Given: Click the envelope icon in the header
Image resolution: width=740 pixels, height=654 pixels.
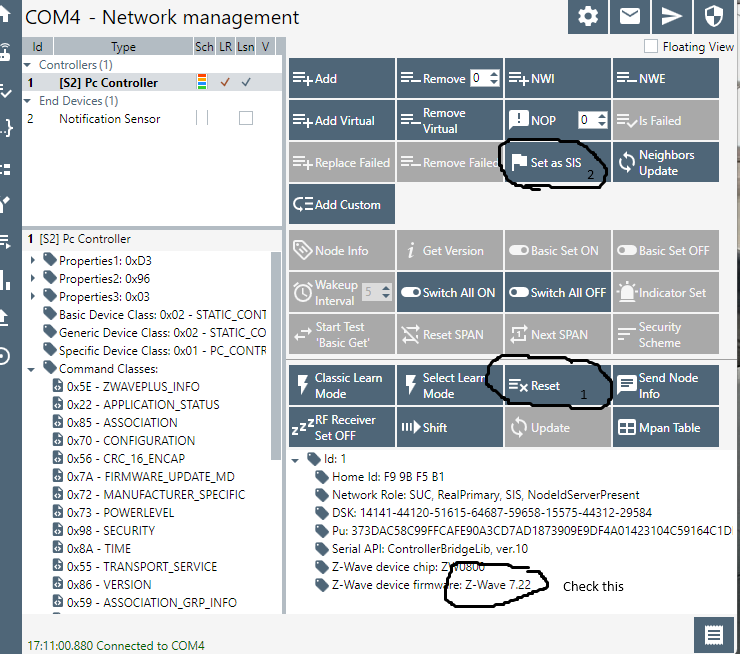Looking at the screenshot, I should click(x=629, y=17).
